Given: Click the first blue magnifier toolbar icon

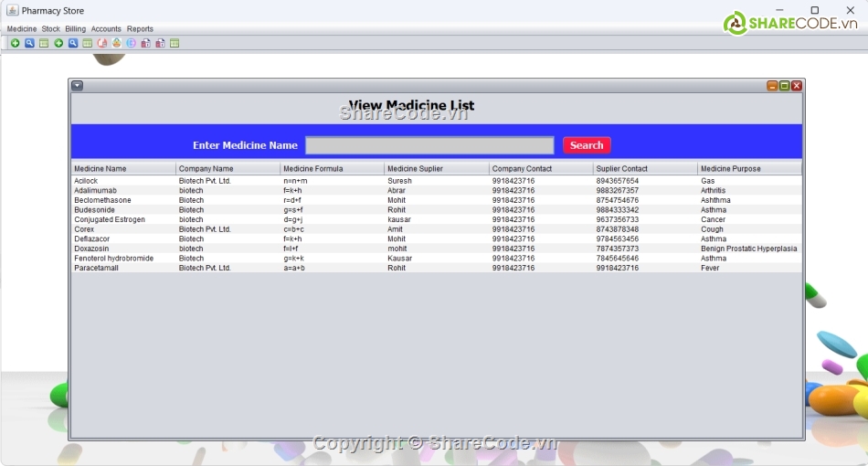Looking at the screenshot, I should (x=29, y=43).
